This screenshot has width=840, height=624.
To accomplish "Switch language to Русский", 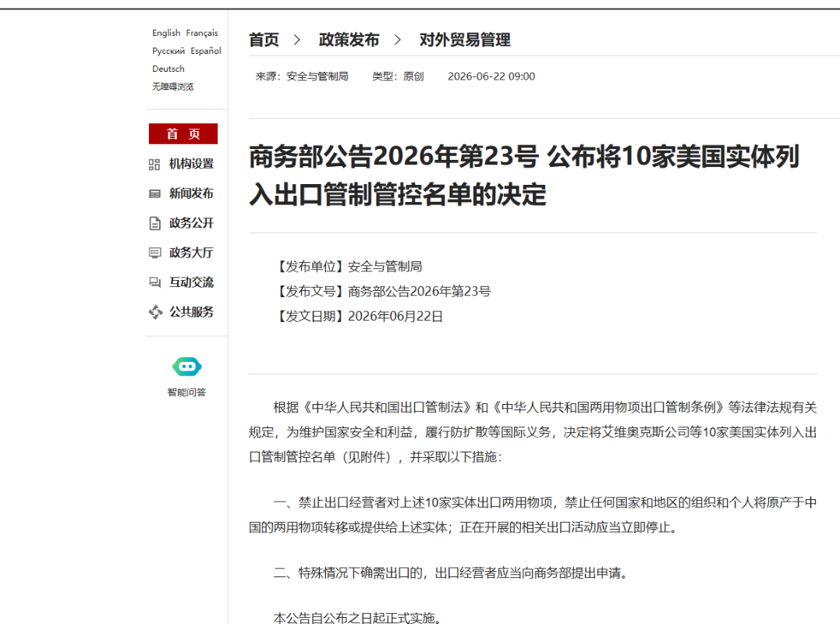I will pyautogui.click(x=168, y=51).
